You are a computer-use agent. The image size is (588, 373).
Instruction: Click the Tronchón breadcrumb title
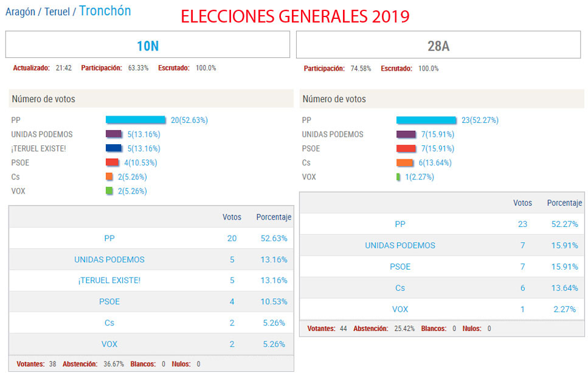[105, 11]
